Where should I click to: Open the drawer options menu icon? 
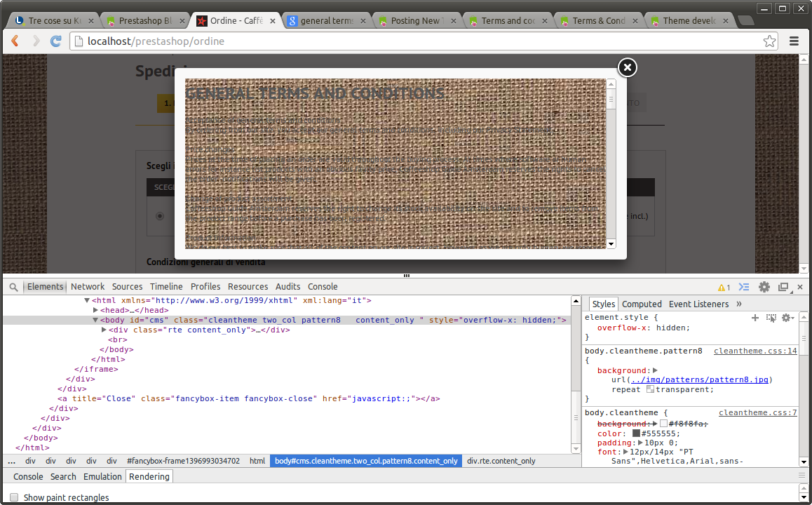point(801,476)
